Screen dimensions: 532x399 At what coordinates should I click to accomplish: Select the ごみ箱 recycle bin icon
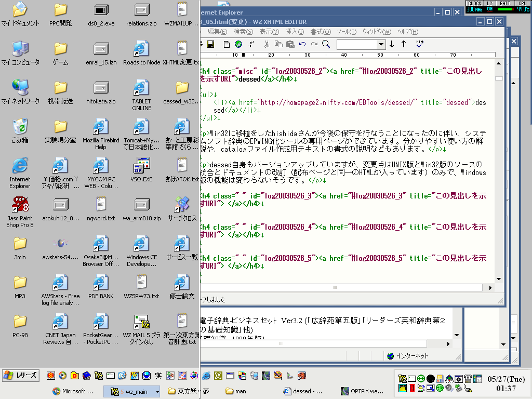pyautogui.click(x=20, y=131)
